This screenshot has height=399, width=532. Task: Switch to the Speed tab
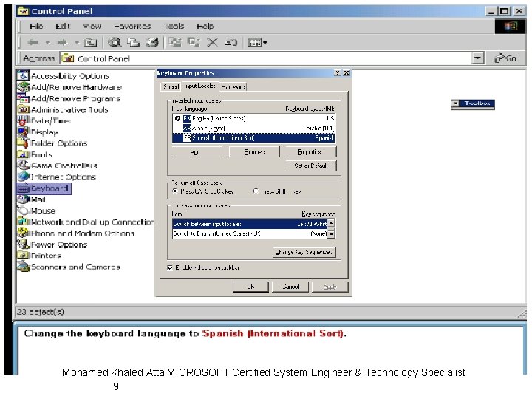171,87
